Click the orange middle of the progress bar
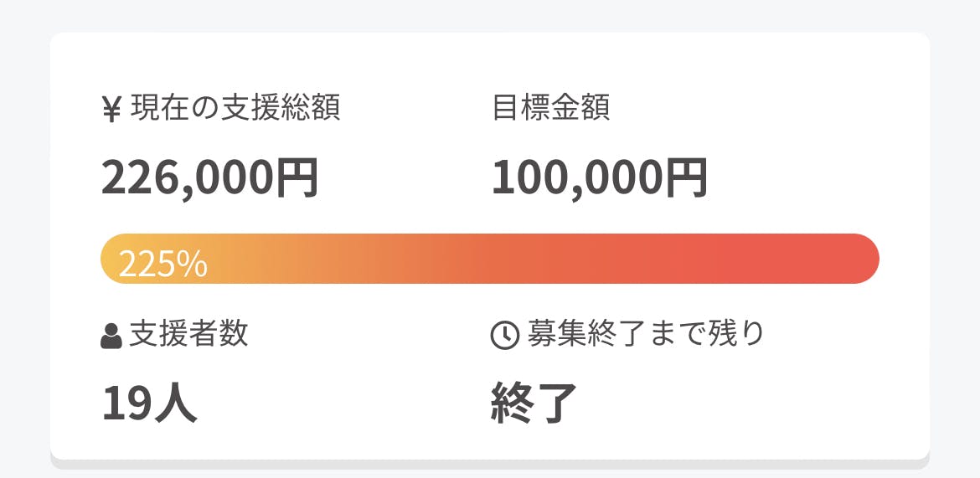This screenshot has width=980, height=478. tap(490, 259)
